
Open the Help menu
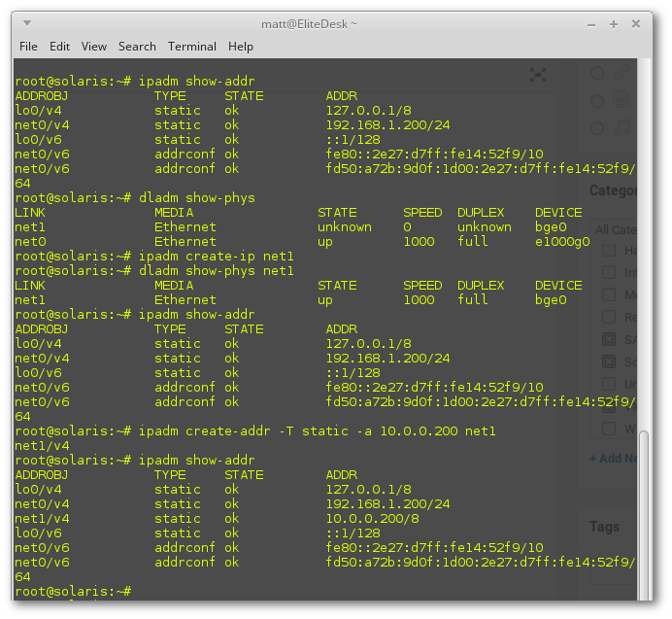point(241,46)
